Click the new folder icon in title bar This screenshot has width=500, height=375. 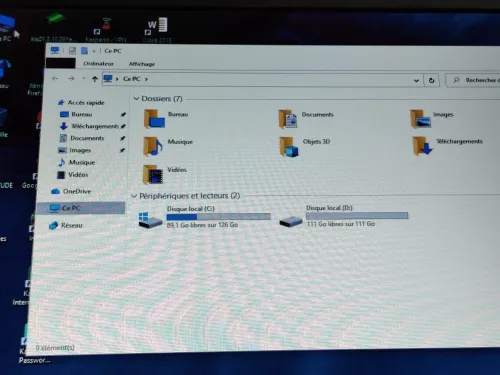(85, 51)
